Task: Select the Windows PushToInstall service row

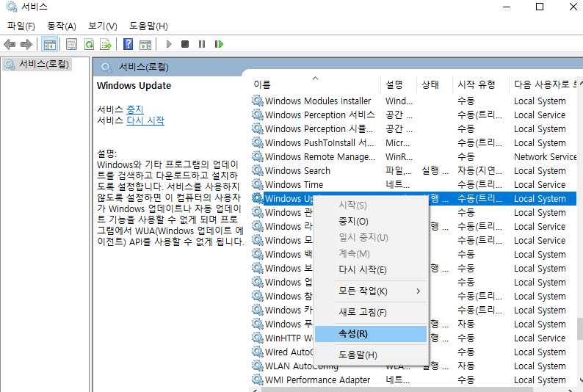Action: 319,142
